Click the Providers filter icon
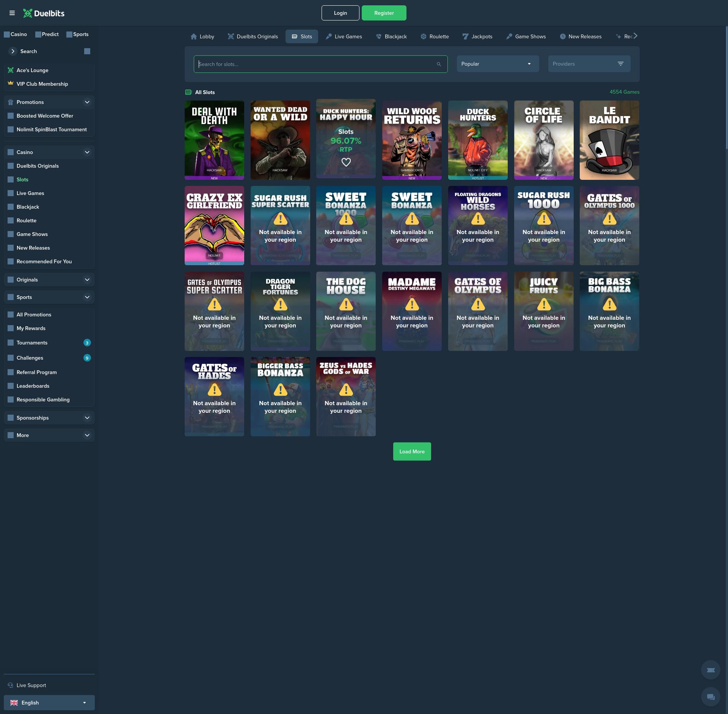 coord(620,64)
